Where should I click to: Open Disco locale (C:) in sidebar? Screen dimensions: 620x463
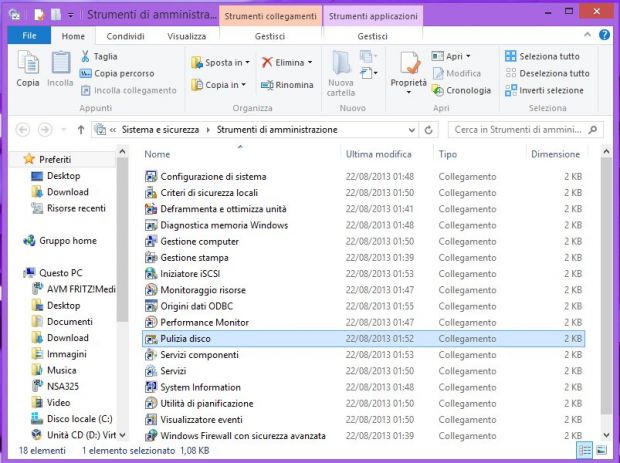coord(72,419)
